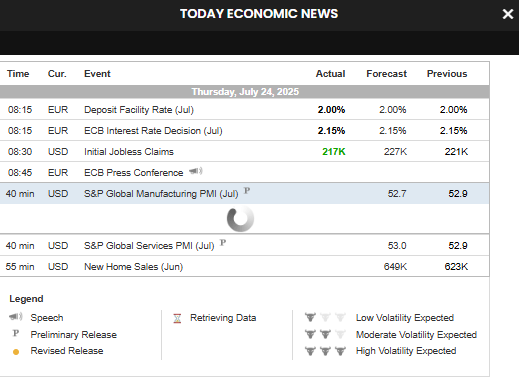Click the green 217K actual value
Screen dimensions: 519x382
coord(334,152)
